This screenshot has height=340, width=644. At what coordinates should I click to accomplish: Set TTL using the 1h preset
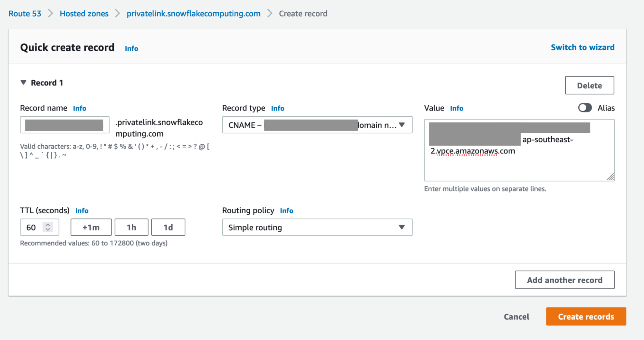tap(131, 227)
